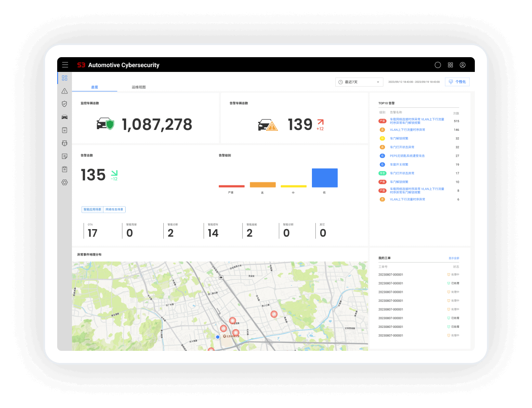Click the user profile icon in the header
This screenshot has width=532, height=408.
(x=463, y=65)
